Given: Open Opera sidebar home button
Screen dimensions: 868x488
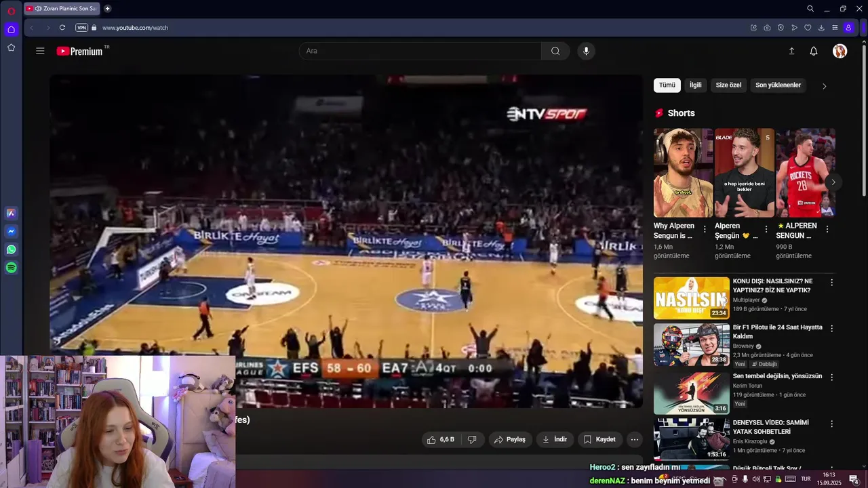Looking at the screenshot, I should pyautogui.click(x=11, y=29).
